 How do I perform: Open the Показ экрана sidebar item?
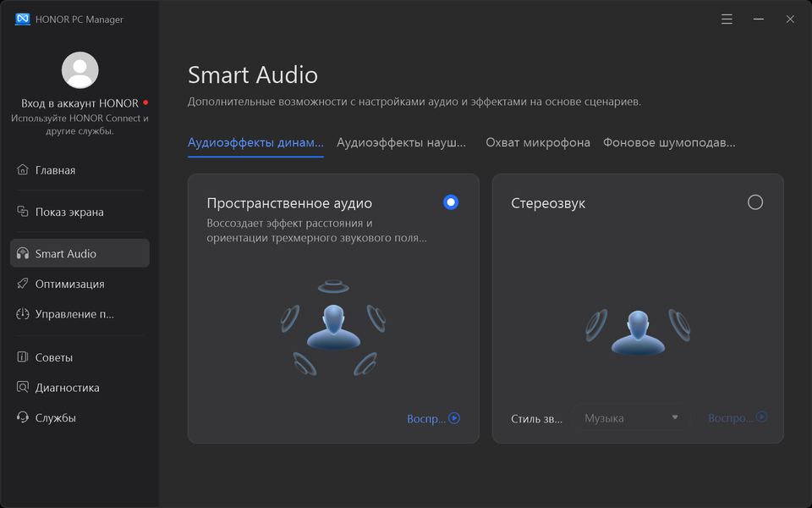tap(80, 212)
